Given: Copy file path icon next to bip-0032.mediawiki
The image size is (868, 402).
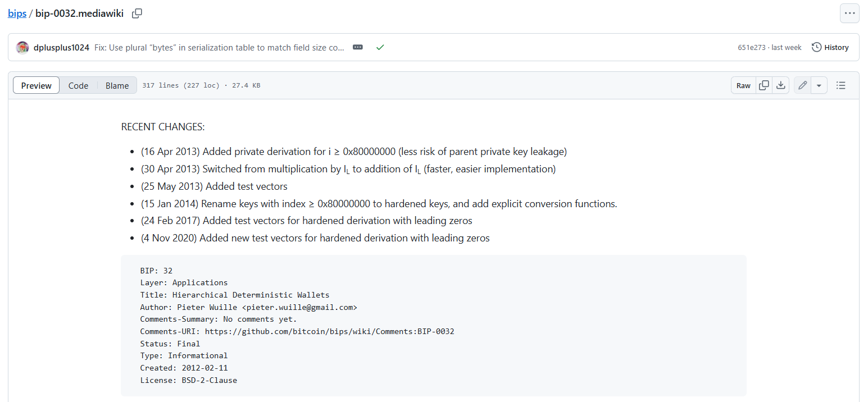Looking at the screenshot, I should pos(137,13).
